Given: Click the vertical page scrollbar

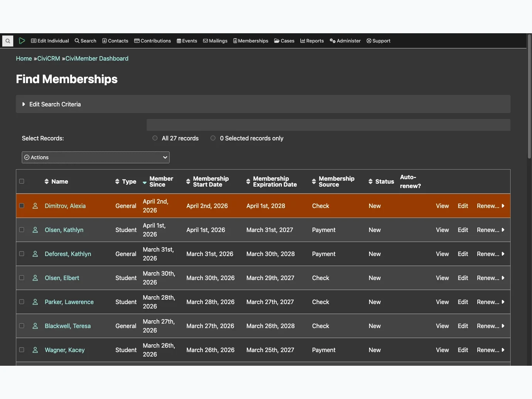Looking at the screenshot, I should pos(529,97).
